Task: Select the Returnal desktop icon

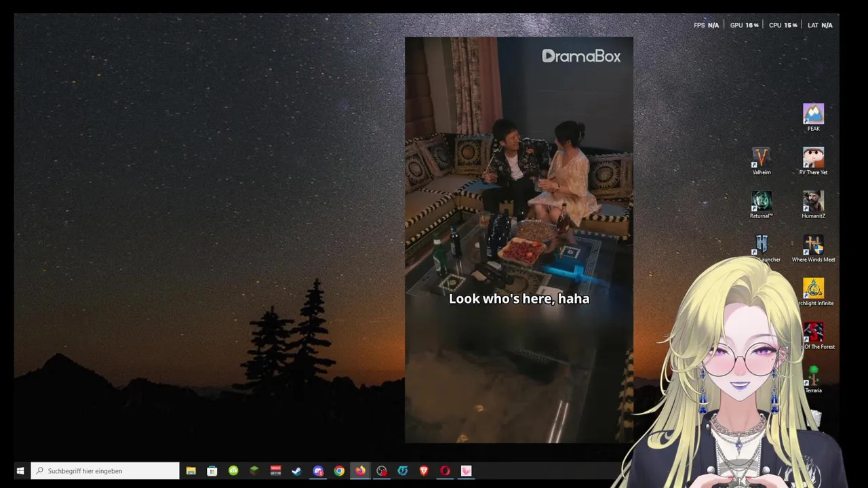Action: pyautogui.click(x=762, y=205)
